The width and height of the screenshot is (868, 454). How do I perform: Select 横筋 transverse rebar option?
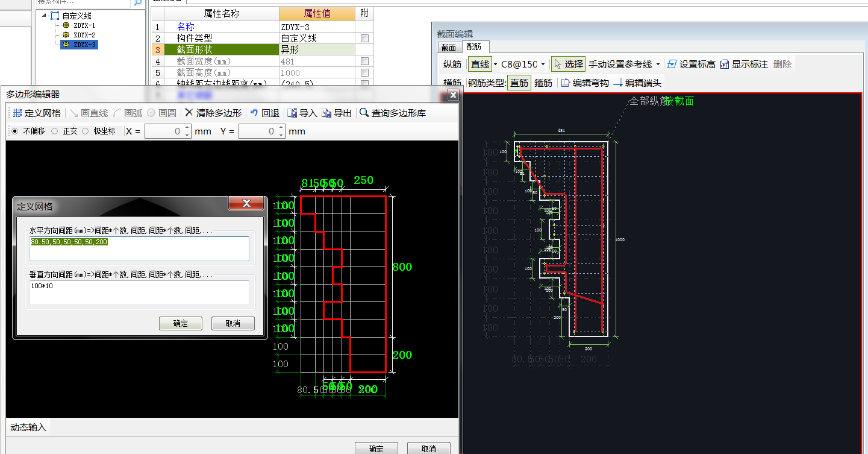click(452, 83)
